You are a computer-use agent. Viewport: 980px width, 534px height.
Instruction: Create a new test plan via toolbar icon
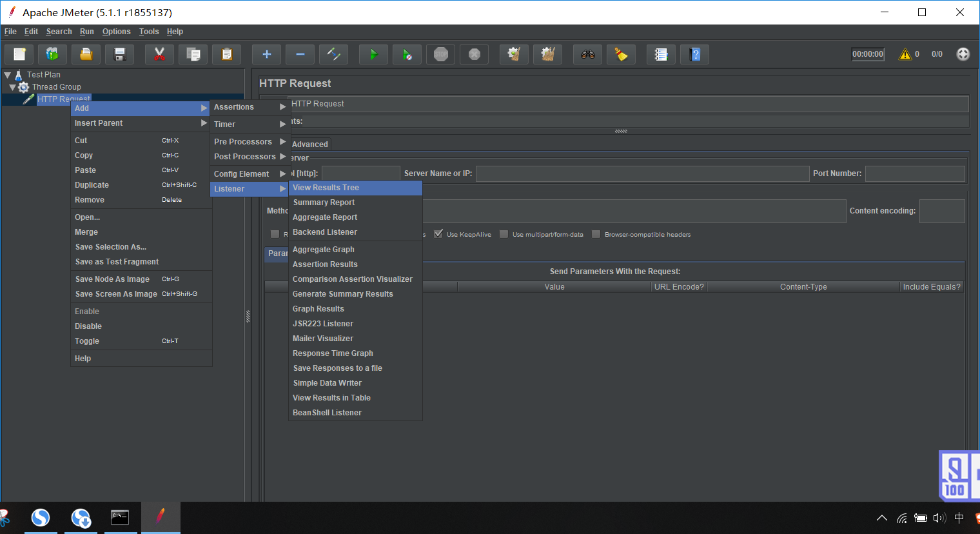(x=20, y=55)
